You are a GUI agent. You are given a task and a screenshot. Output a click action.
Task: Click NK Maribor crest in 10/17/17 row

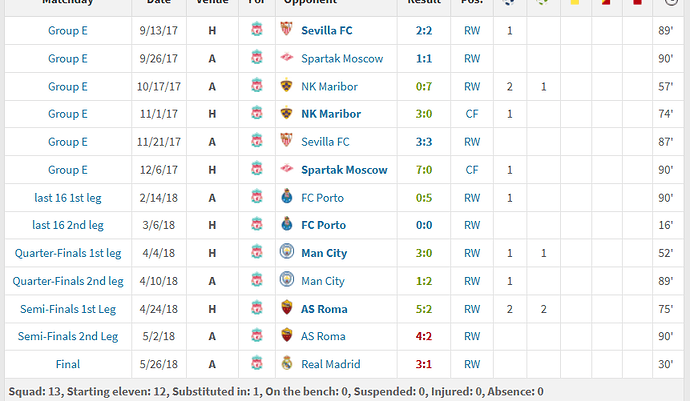point(286,85)
